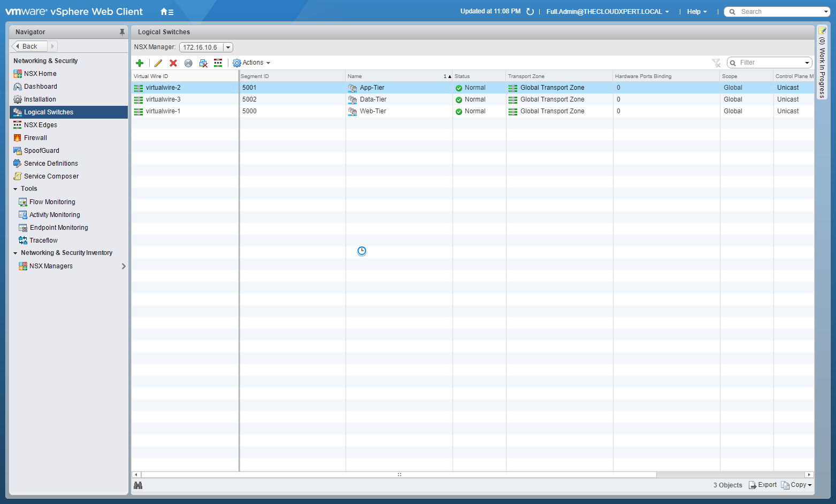Image resolution: width=836 pixels, height=504 pixels.
Task: Click the green plus add logical switch icon
Action: tap(140, 63)
